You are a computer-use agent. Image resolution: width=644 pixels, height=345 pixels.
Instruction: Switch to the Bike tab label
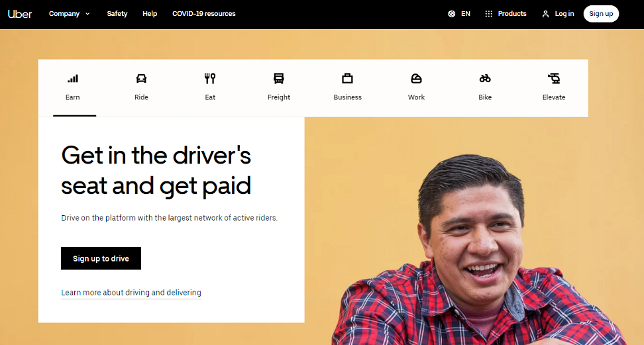pos(485,97)
